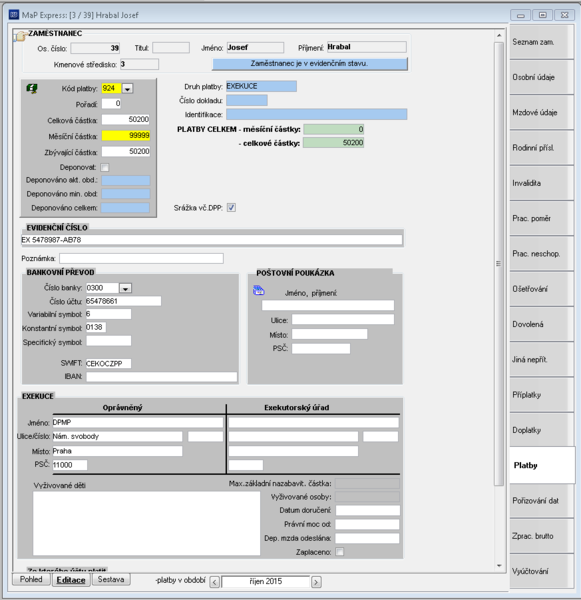Open the Rodinní přísl. tab
The width and height of the screenshot is (581, 600).
pyautogui.click(x=542, y=148)
